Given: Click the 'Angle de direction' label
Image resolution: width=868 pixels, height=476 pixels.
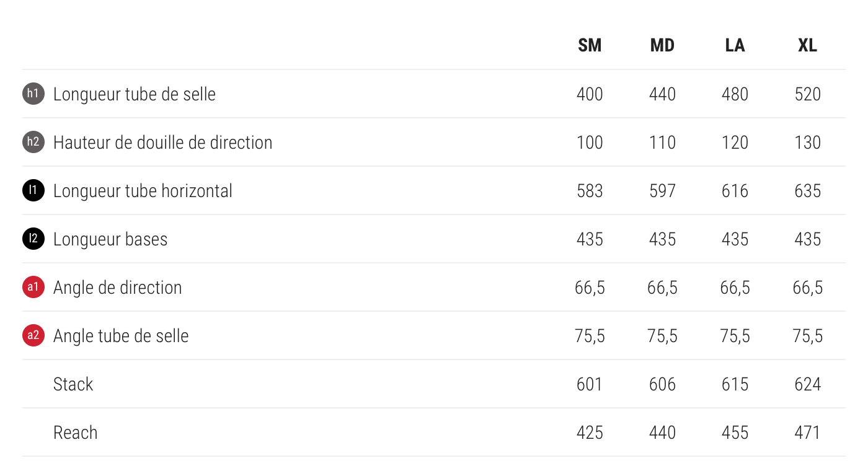Looking at the screenshot, I should pos(118,288).
